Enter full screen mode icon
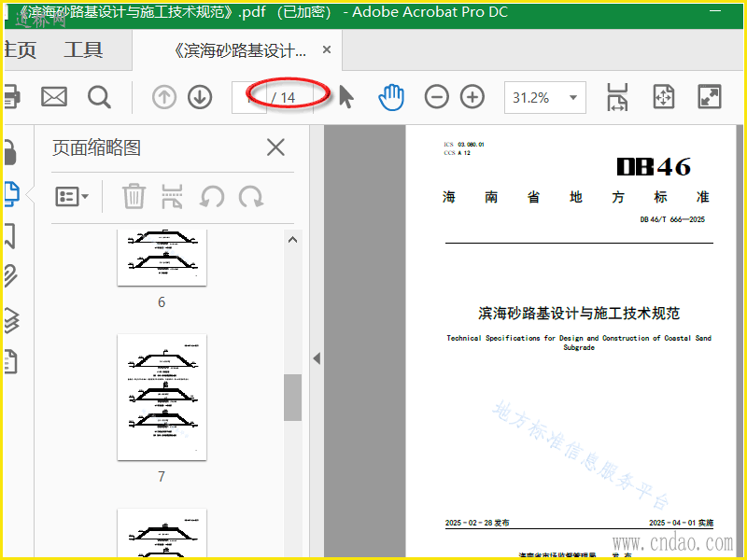 (710, 97)
